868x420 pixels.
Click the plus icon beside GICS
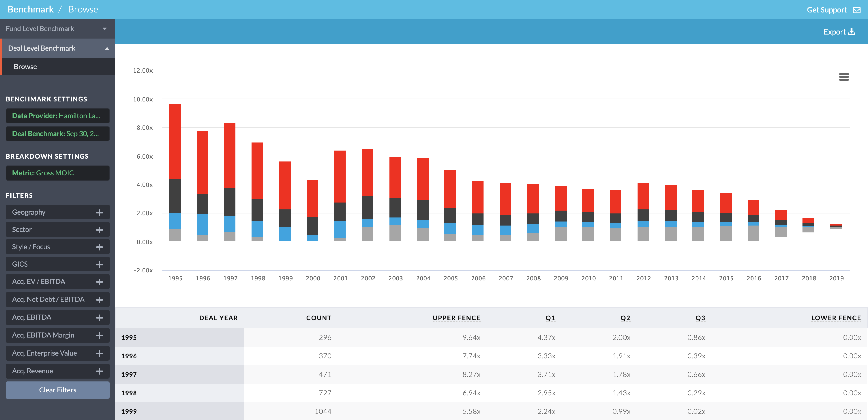pyautogui.click(x=99, y=264)
